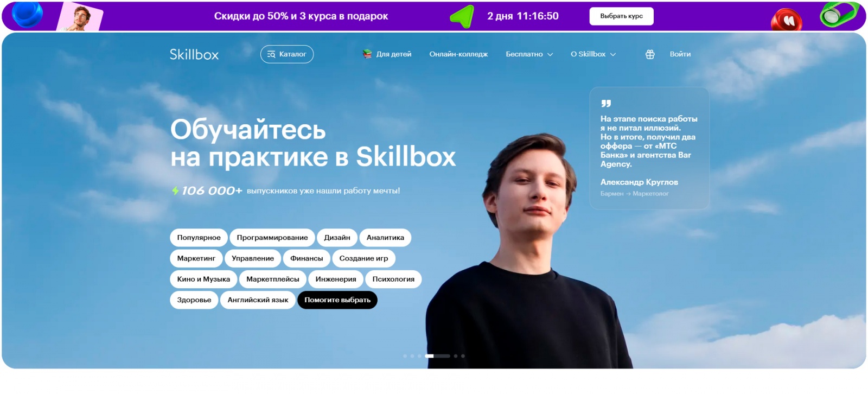Choose the Инженерия category
868x394 pixels.
336,279
